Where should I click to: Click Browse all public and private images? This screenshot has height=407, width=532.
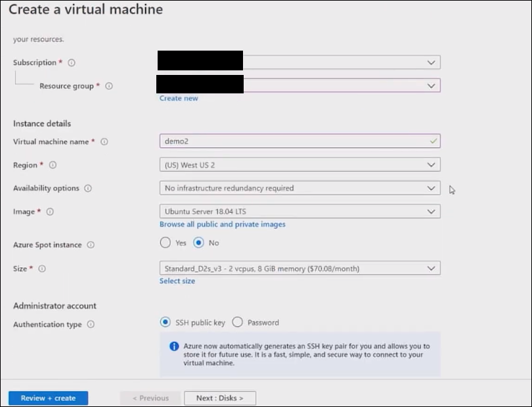click(222, 224)
